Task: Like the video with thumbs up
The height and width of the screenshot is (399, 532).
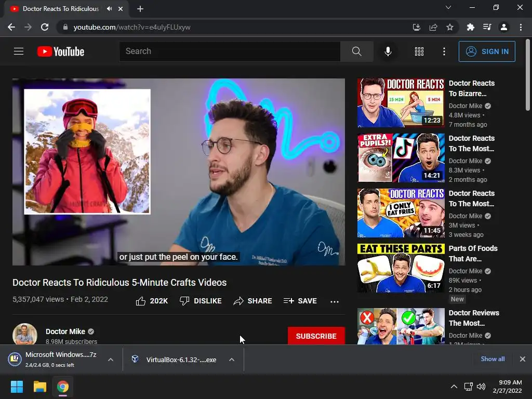Action: point(152,301)
